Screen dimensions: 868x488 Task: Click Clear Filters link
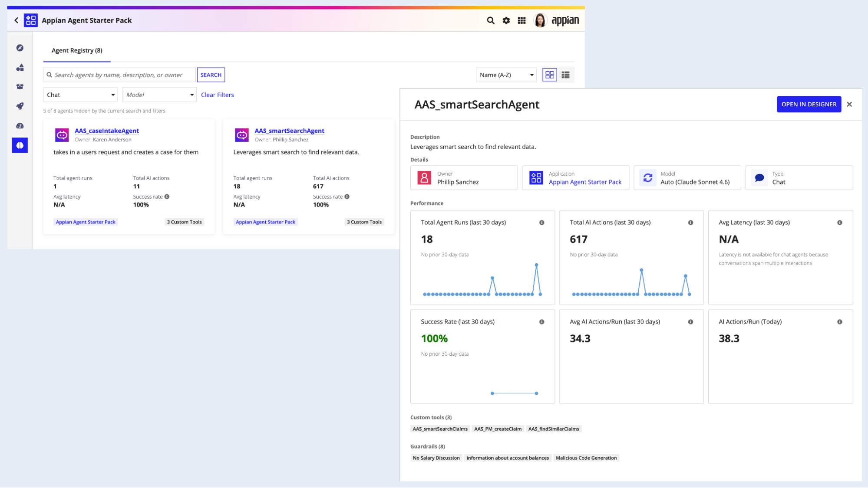218,95
